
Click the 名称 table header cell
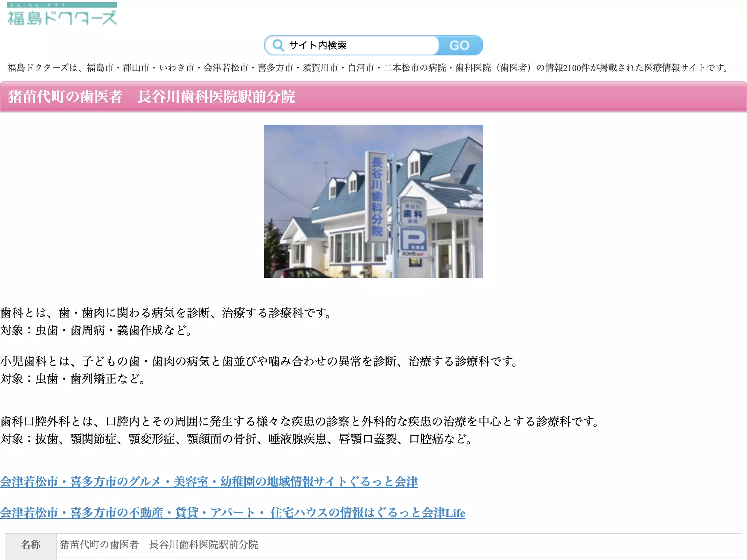tap(31, 545)
